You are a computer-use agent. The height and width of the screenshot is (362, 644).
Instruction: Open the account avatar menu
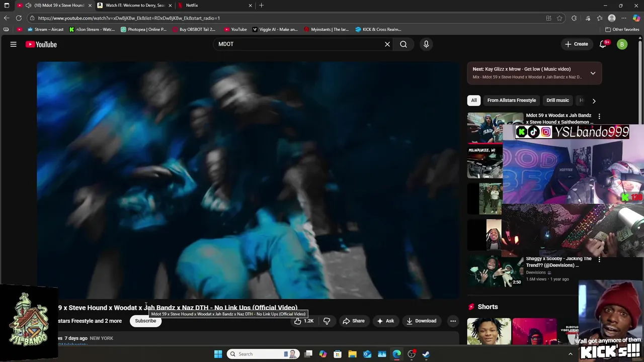(x=622, y=44)
